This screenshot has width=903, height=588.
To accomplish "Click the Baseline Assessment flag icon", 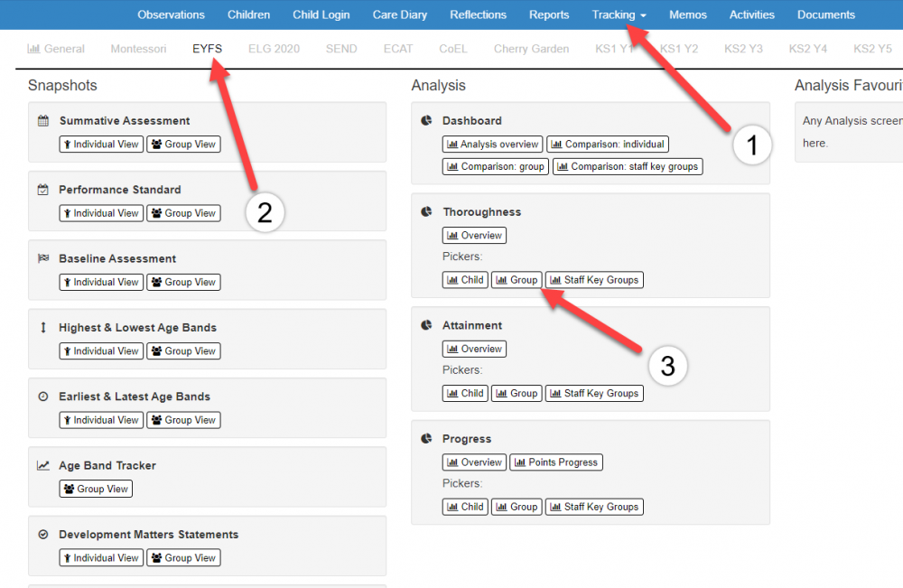I will 43,258.
